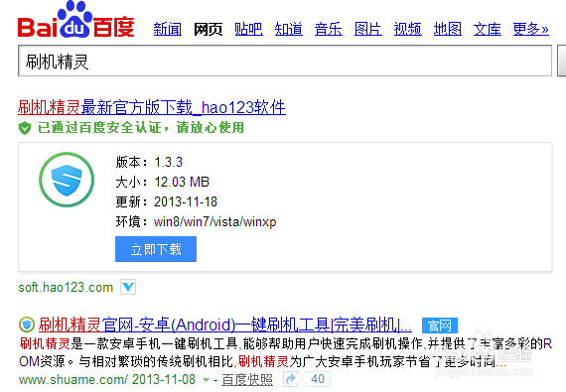This screenshot has height=392, width=566.
Task: Click the 刷机精灵 shield app icon
Action: [67, 180]
